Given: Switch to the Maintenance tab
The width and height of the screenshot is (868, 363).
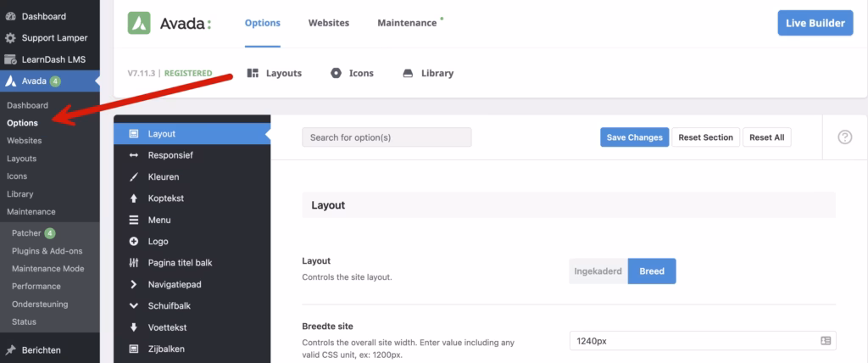Looking at the screenshot, I should 407,23.
